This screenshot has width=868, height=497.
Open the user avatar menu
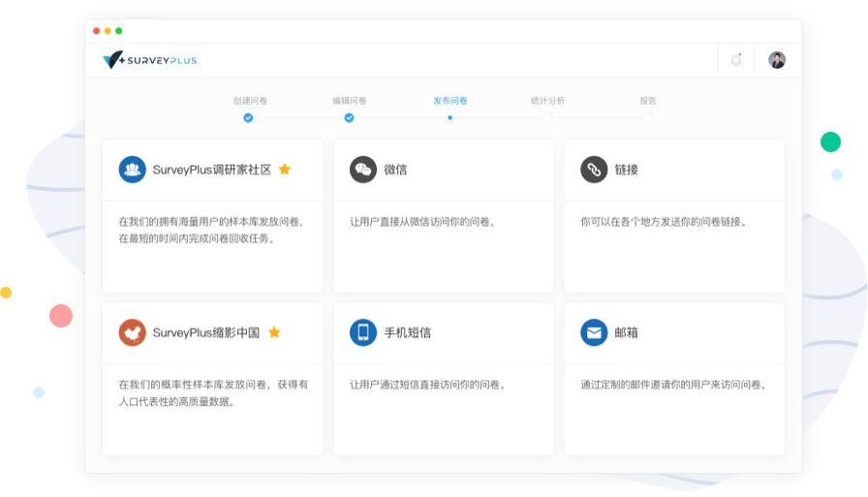(x=777, y=60)
